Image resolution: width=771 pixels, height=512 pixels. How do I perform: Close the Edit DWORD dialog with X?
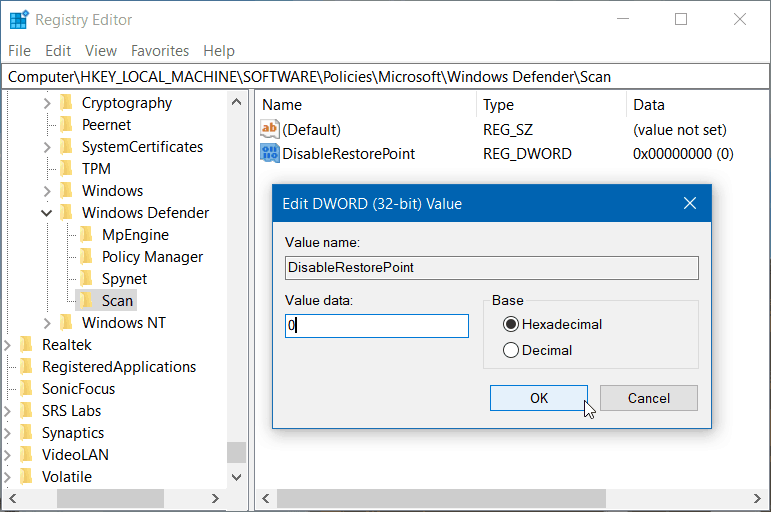coord(690,203)
